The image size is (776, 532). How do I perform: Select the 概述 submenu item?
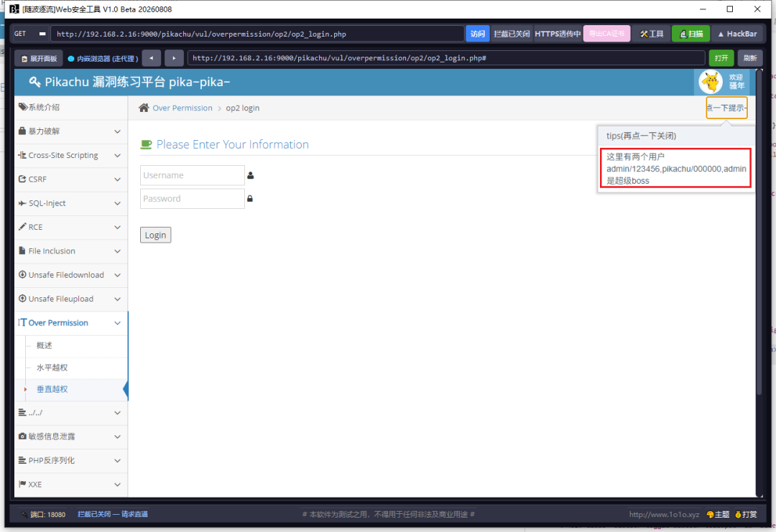coord(44,345)
